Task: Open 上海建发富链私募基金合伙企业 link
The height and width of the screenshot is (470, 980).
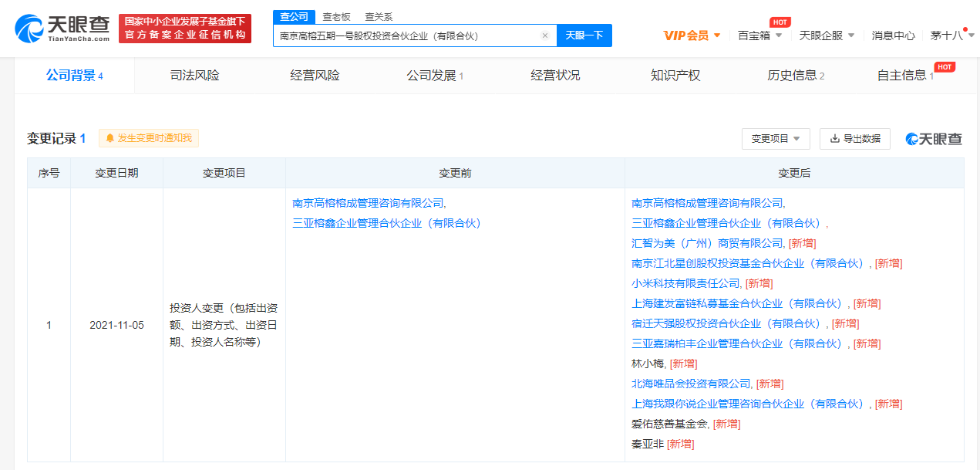Action: pos(738,303)
